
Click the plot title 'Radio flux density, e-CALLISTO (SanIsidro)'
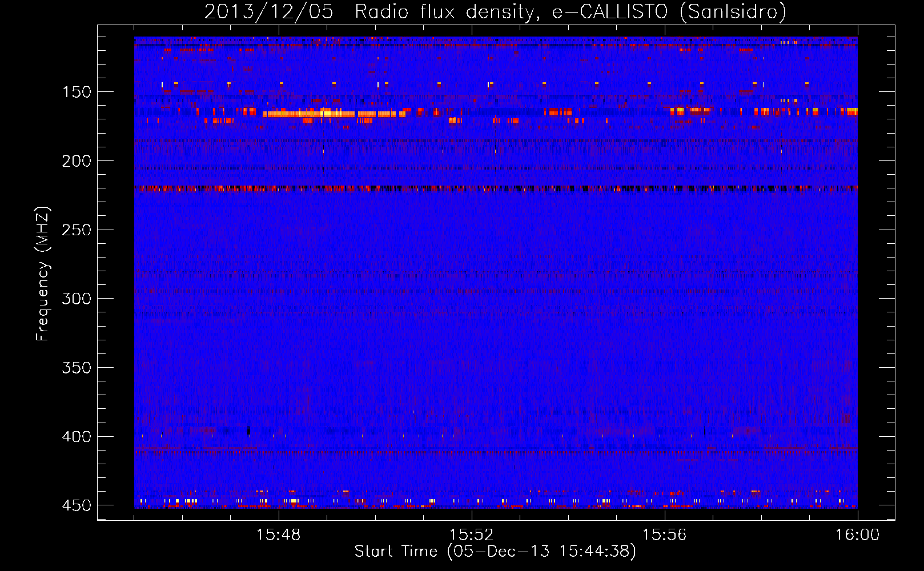click(x=570, y=11)
